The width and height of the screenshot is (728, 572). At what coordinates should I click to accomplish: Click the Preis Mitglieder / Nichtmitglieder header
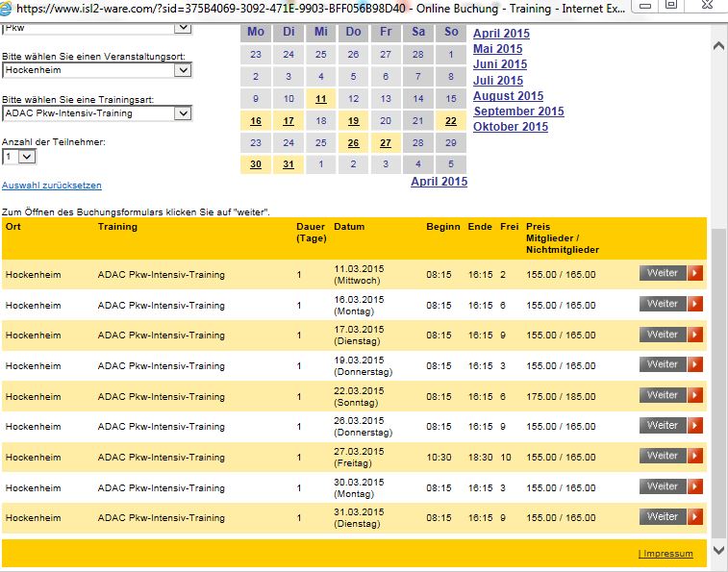click(563, 238)
